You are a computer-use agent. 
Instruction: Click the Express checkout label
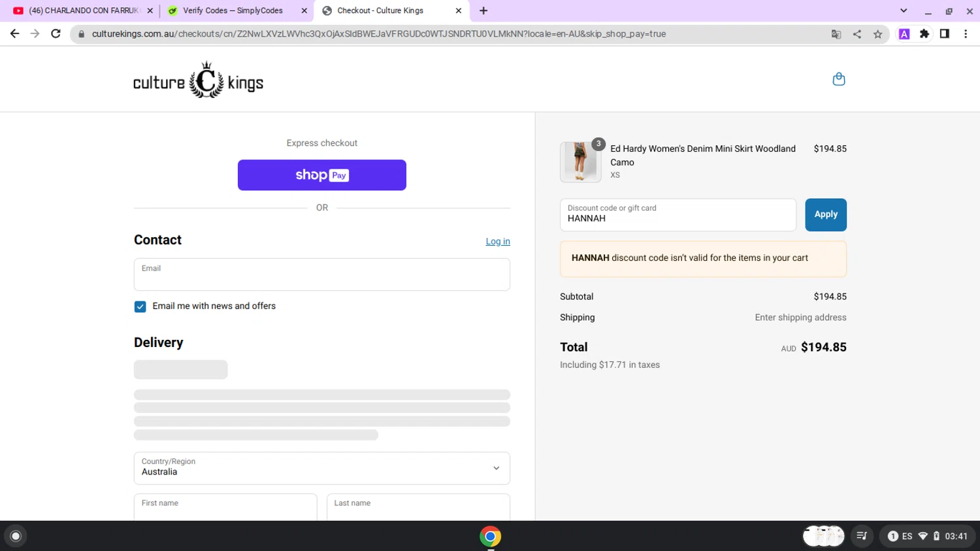click(321, 143)
